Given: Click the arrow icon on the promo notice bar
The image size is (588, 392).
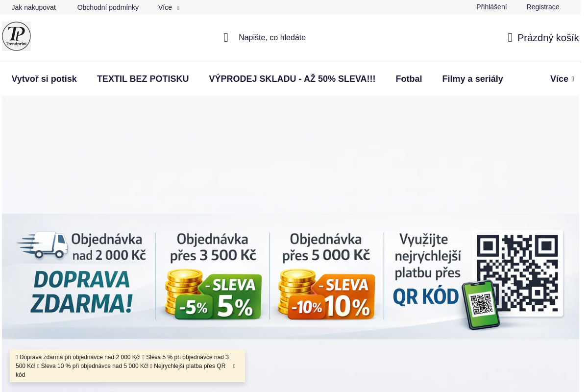Looking at the screenshot, I should point(234,366).
